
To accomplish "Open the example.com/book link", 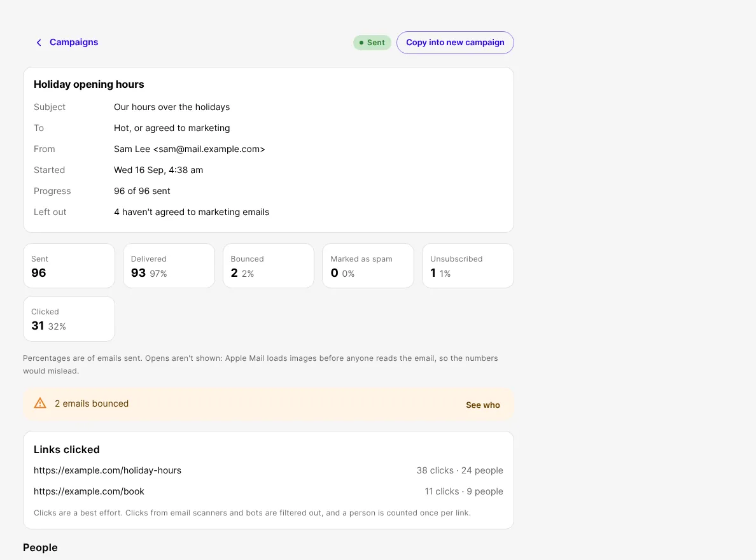I will (89, 491).
